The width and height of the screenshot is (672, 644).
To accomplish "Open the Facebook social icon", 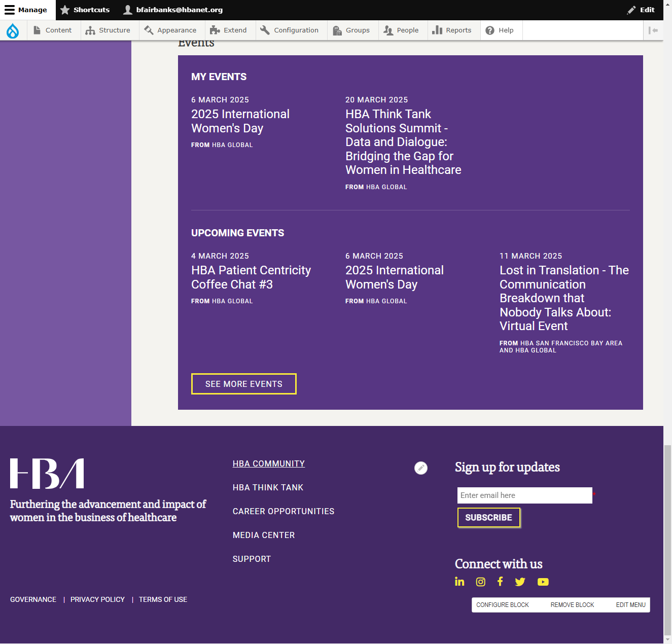I will pyautogui.click(x=500, y=582).
